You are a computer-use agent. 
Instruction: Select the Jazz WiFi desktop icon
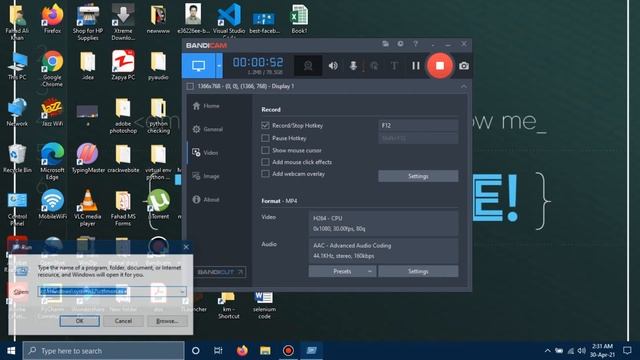(x=52, y=112)
